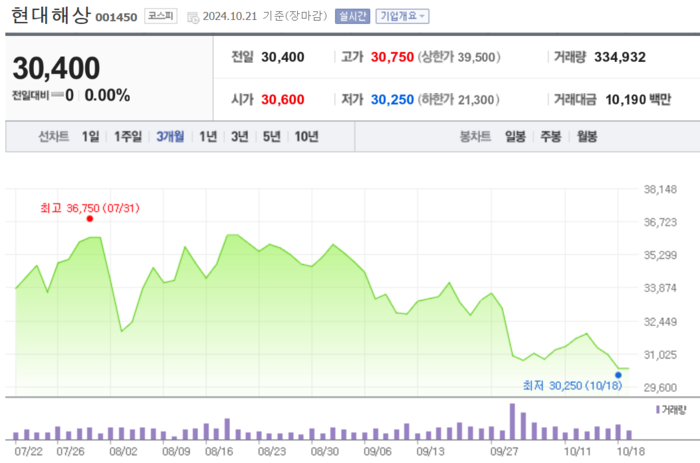View the 10년 line chart

pos(306,137)
